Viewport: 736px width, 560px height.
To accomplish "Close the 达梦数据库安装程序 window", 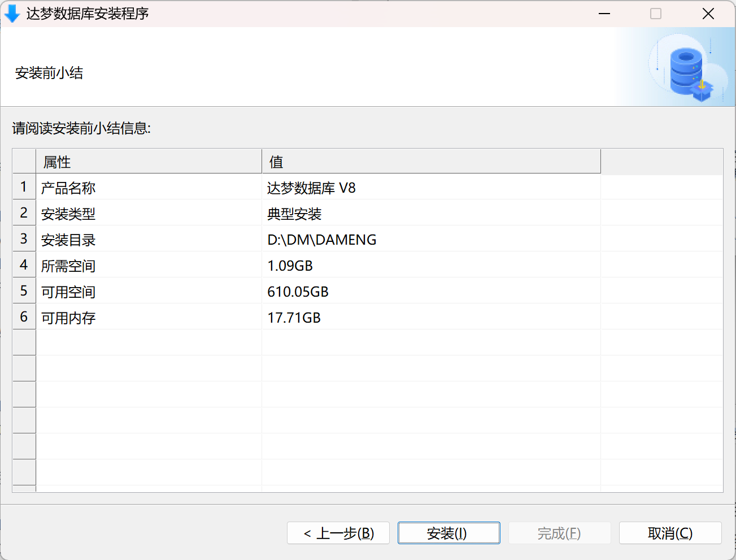I will pos(708,14).
